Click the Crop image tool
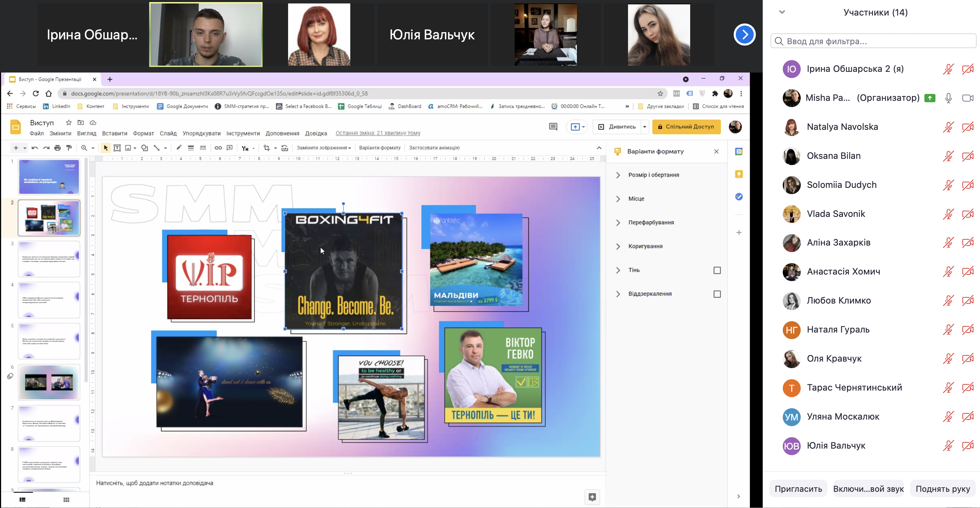 click(267, 148)
